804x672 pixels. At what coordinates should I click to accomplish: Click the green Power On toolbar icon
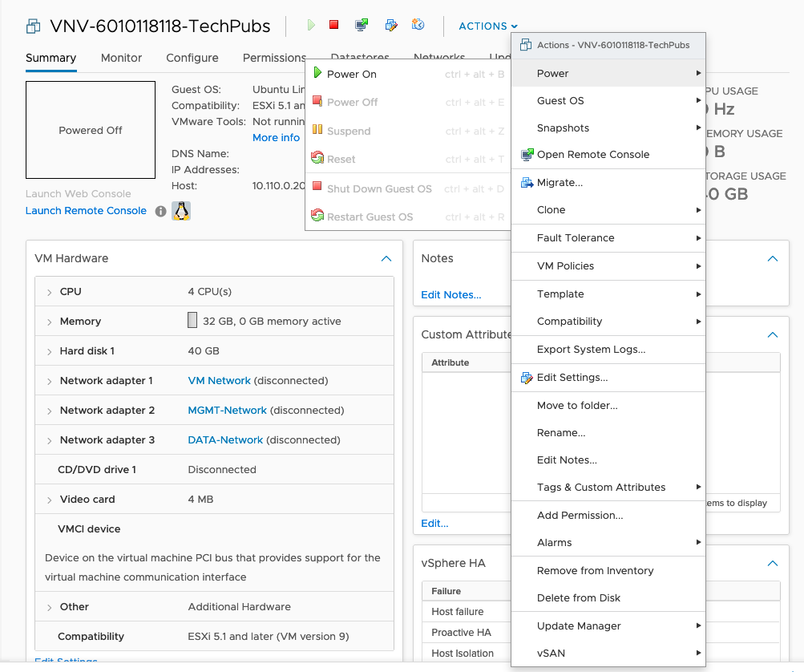click(311, 25)
